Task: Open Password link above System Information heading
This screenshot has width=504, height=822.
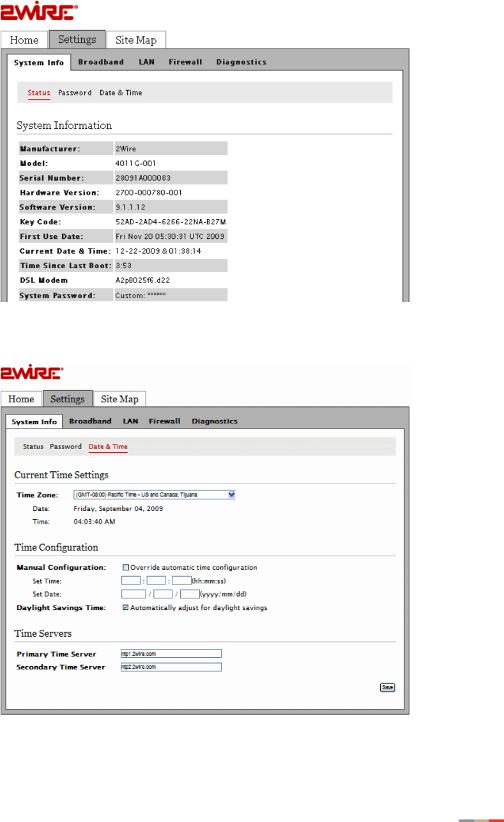Action: pos(75,93)
